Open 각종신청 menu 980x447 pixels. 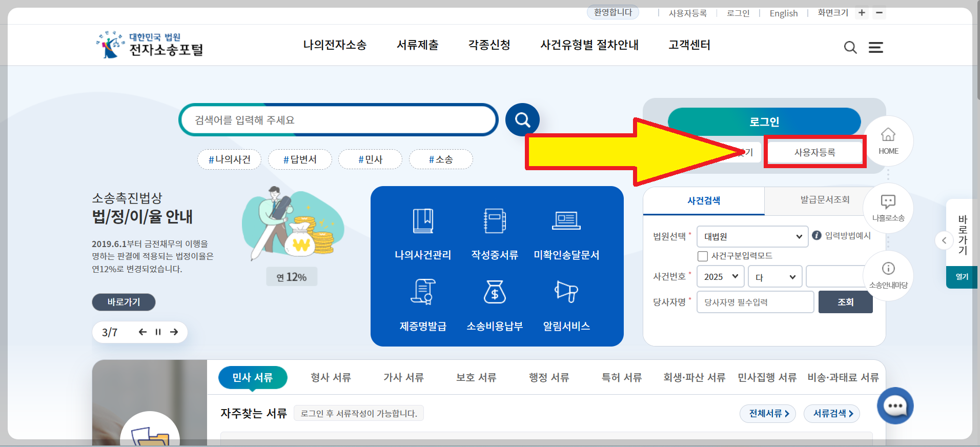(x=489, y=45)
